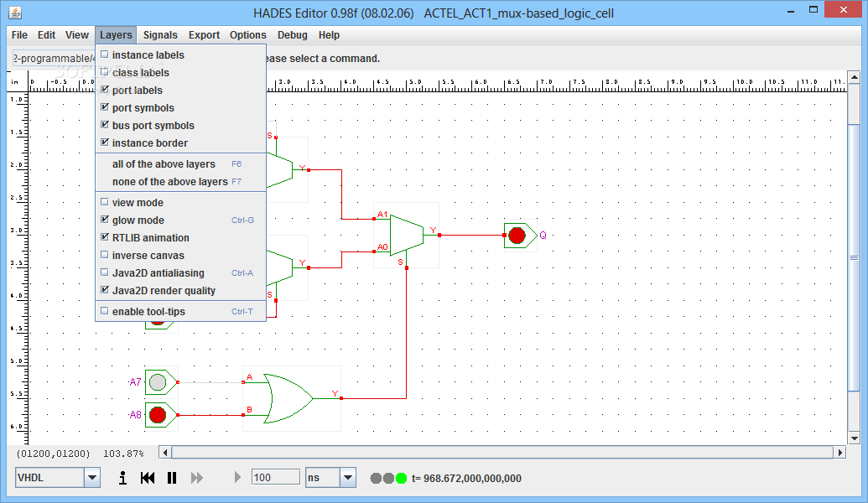Select the central multiplexer with A1/A0 inputs
Viewport: 868px width, 503px height.
406,236
